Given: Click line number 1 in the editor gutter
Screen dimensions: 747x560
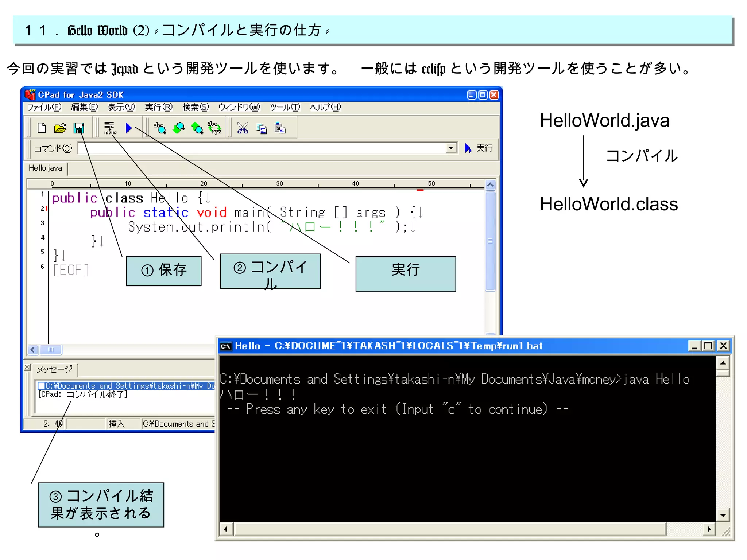Looking at the screenshot, I should [x=43, y=194].
